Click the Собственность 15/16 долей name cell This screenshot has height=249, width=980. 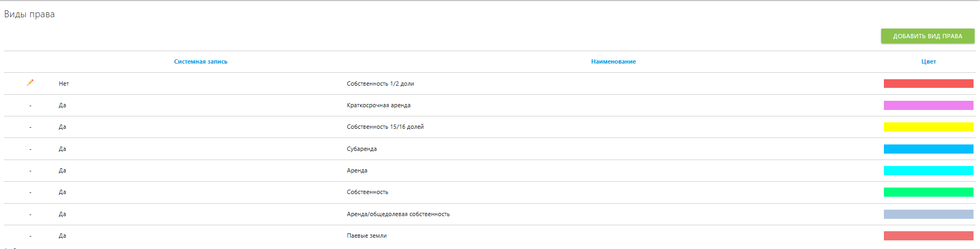pyautogui.click(x=385, y=127)
